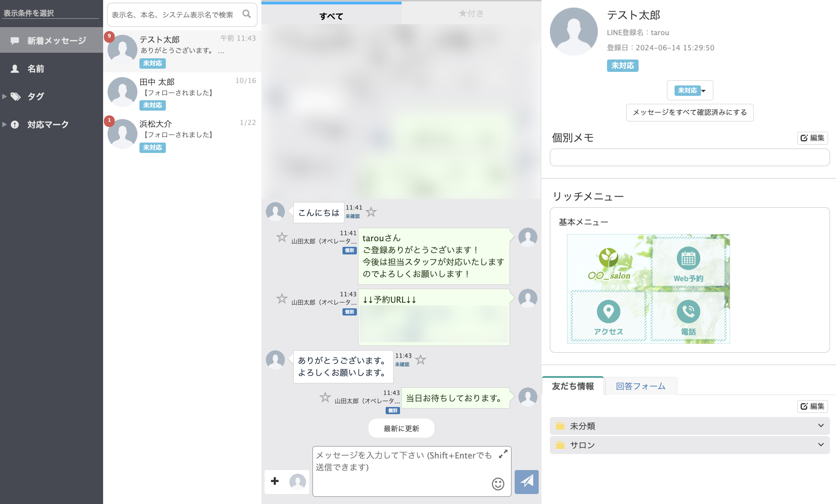Image resolution: width=836 pixels, height=504 pixels.
Task: Click the rich menu thumbnail image
Action: (x=648, y=289)
